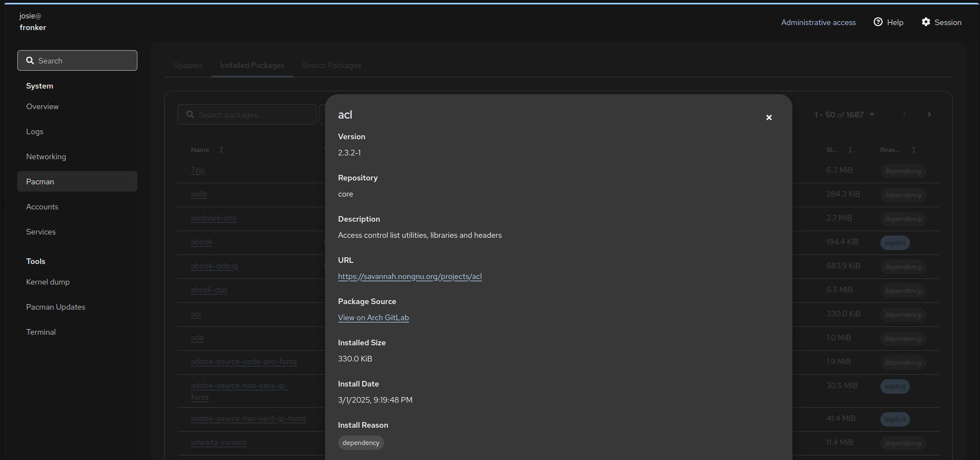Sort packages by Size column icon
Viewport: 980px width, 460px height.
coord(850,150)
